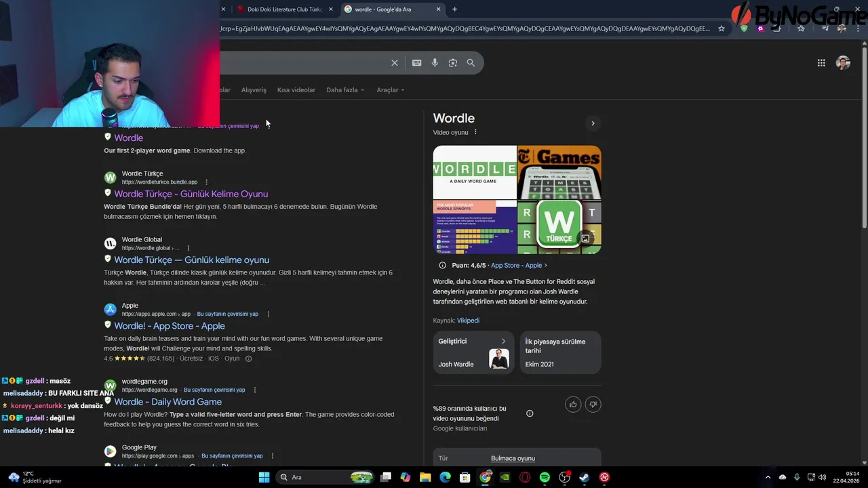The height and width of the screenshot is (488, 868).
Task: Click the browser address bar URL
Action: point(465,28)
